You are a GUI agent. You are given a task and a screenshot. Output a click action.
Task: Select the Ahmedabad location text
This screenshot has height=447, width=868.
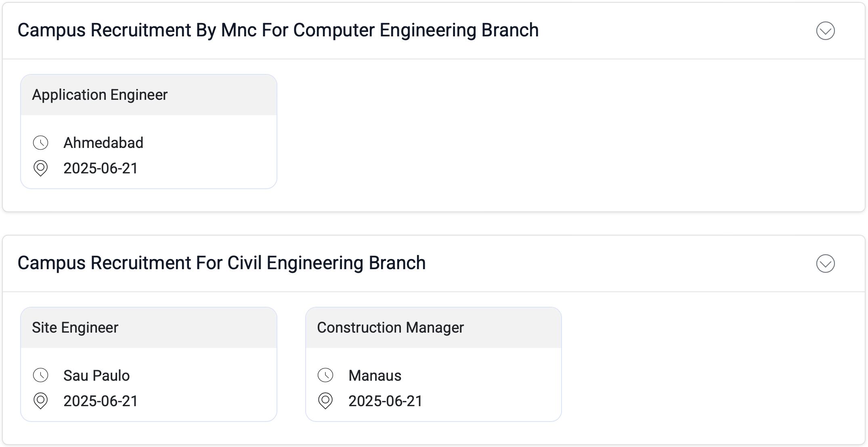(x=103, y=143)
